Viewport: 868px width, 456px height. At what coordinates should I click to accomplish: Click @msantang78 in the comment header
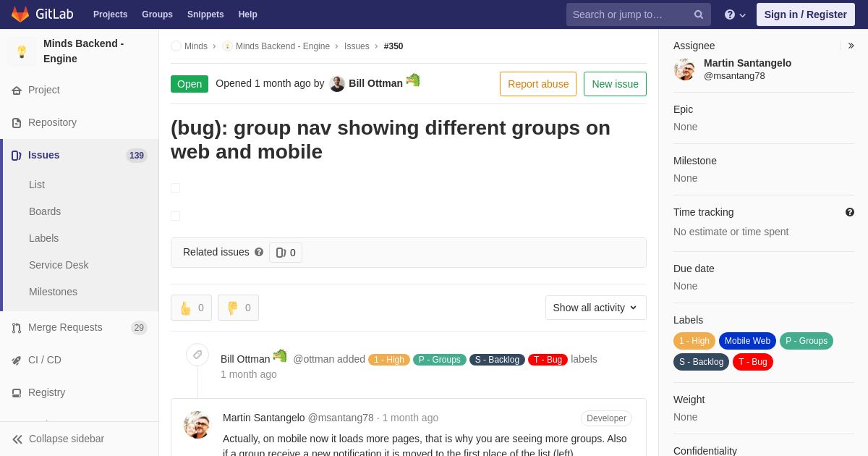coord(341,418)
